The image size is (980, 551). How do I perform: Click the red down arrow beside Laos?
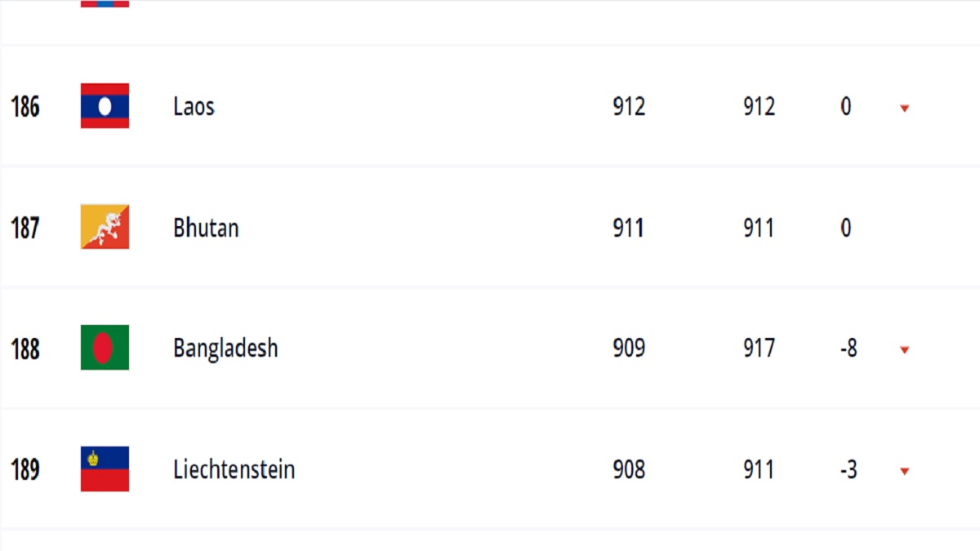[x=904, y=108]
